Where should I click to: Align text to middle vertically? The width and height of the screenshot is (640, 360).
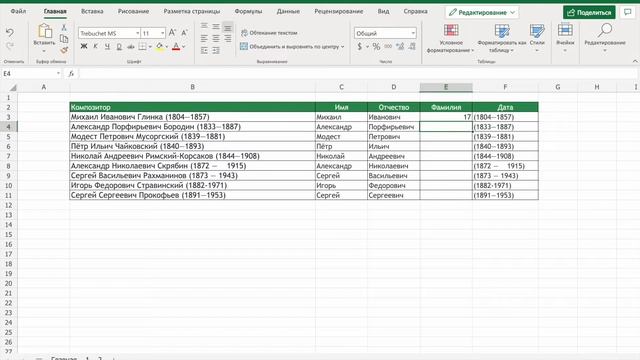216,27
